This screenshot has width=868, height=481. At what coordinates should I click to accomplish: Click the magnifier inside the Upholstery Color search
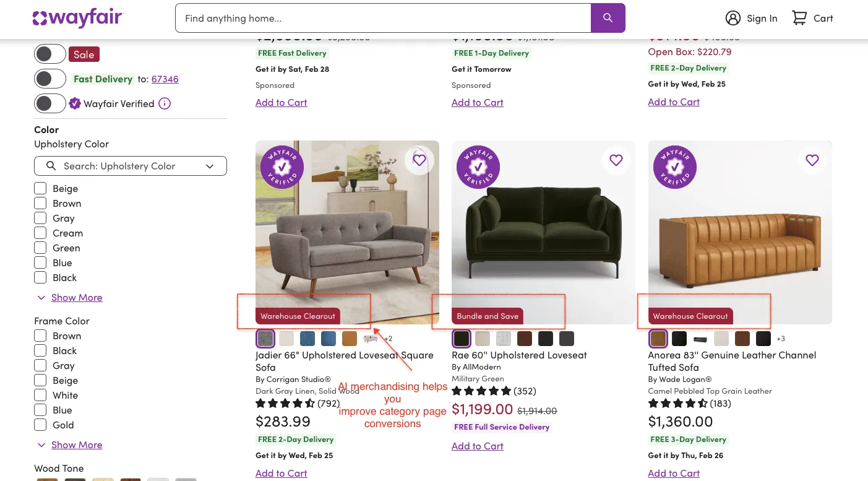[51, 166]
